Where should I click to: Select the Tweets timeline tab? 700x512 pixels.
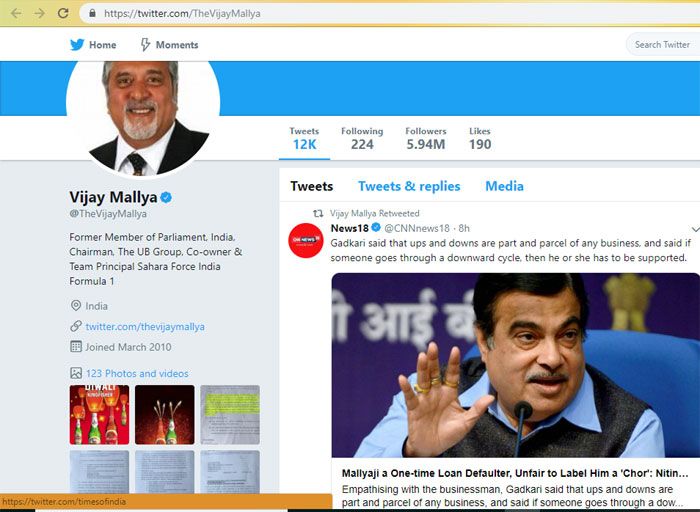(x=312, y=186)
